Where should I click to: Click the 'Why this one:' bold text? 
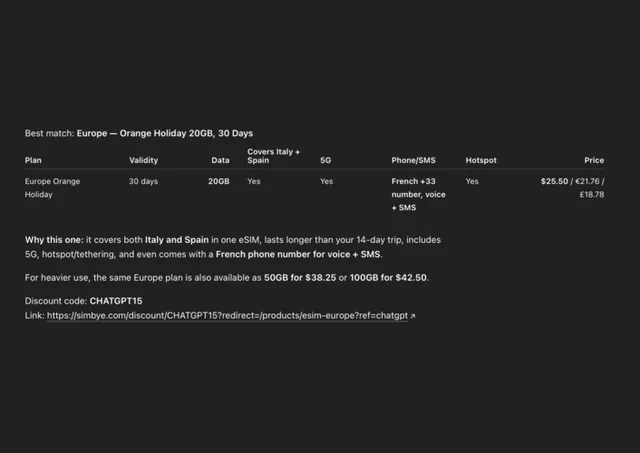54,240
